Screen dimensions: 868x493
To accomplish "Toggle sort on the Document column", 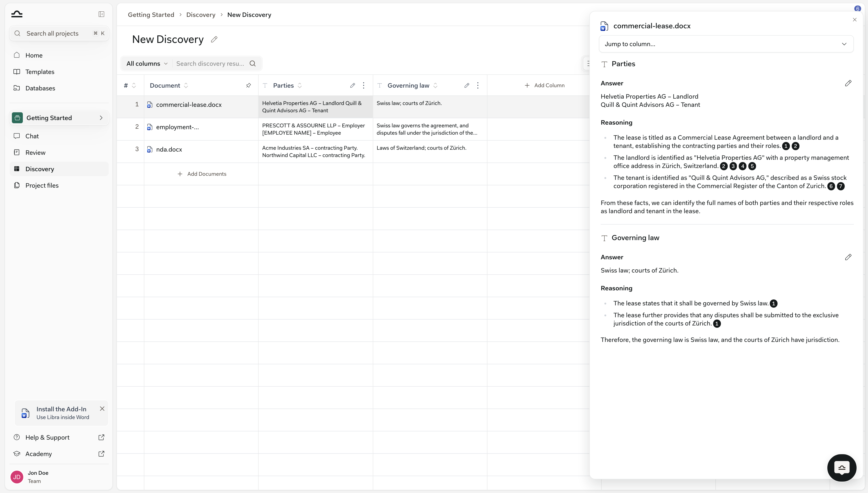I will (186, 85).
